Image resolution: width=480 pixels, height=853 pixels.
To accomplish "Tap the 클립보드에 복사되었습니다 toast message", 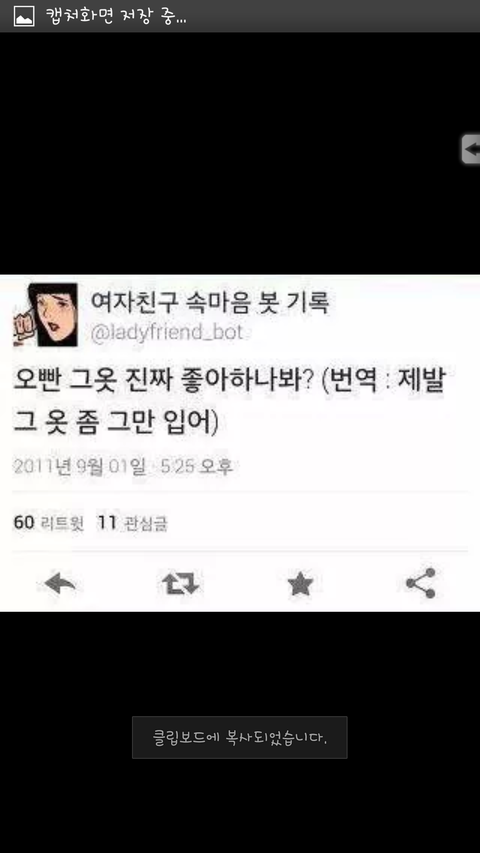I will click(239, 738).
